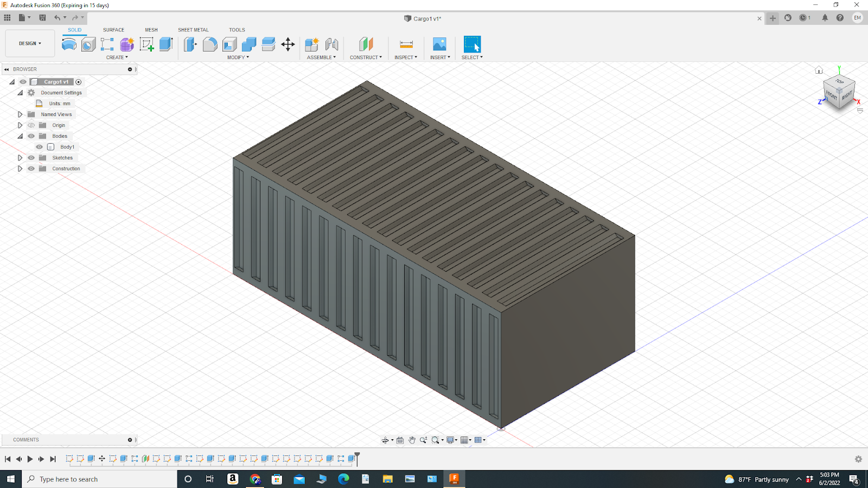Expand the Construction folder
This screenshot has width=868, height=488.
20,169
